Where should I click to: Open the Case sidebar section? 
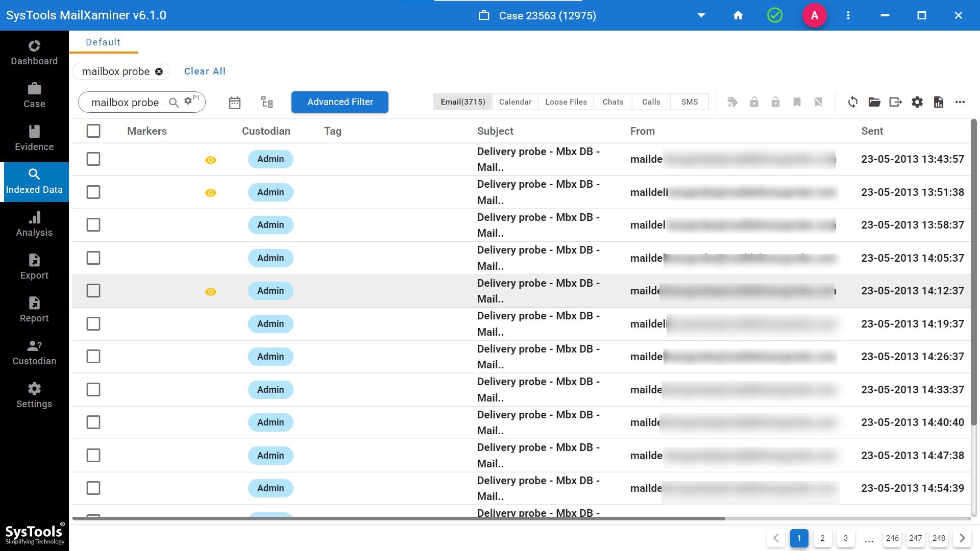click(x=34, y=96)
